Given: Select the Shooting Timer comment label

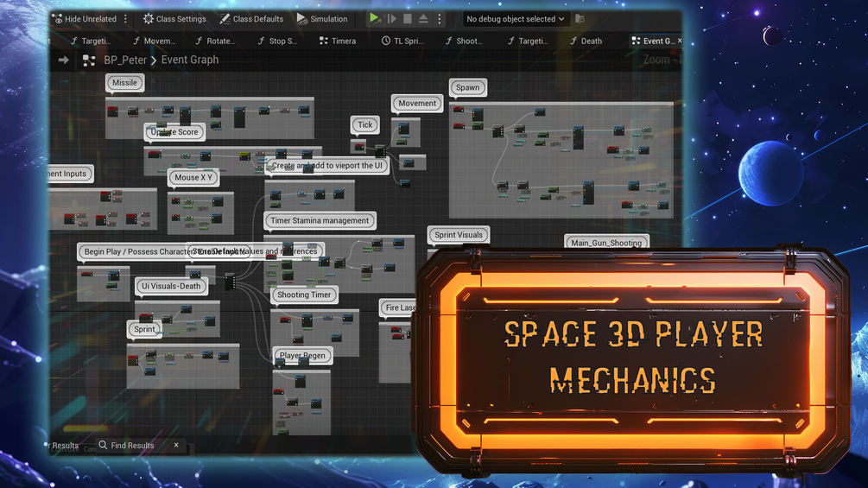Looking at the screenshot, I should coord(304,295).
